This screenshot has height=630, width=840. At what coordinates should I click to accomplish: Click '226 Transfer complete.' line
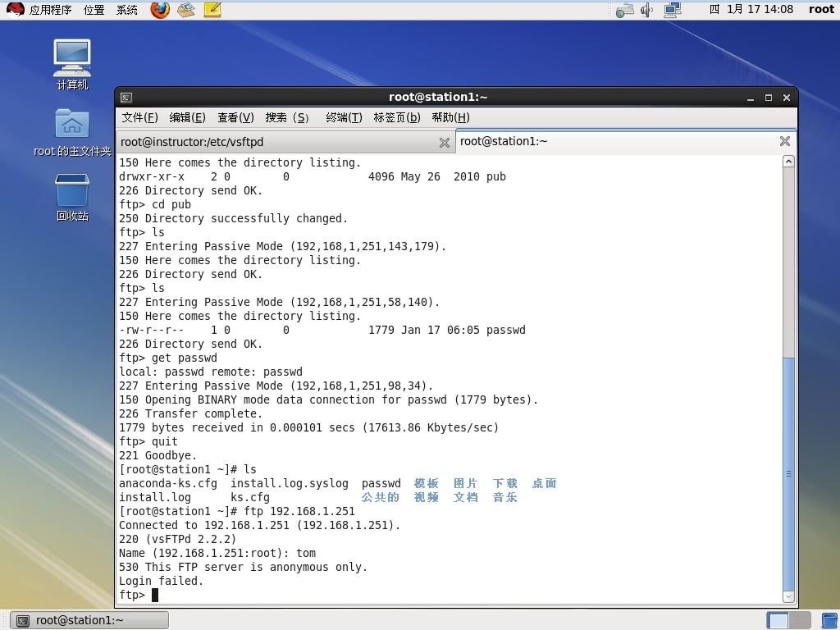(x=190, y=413)
